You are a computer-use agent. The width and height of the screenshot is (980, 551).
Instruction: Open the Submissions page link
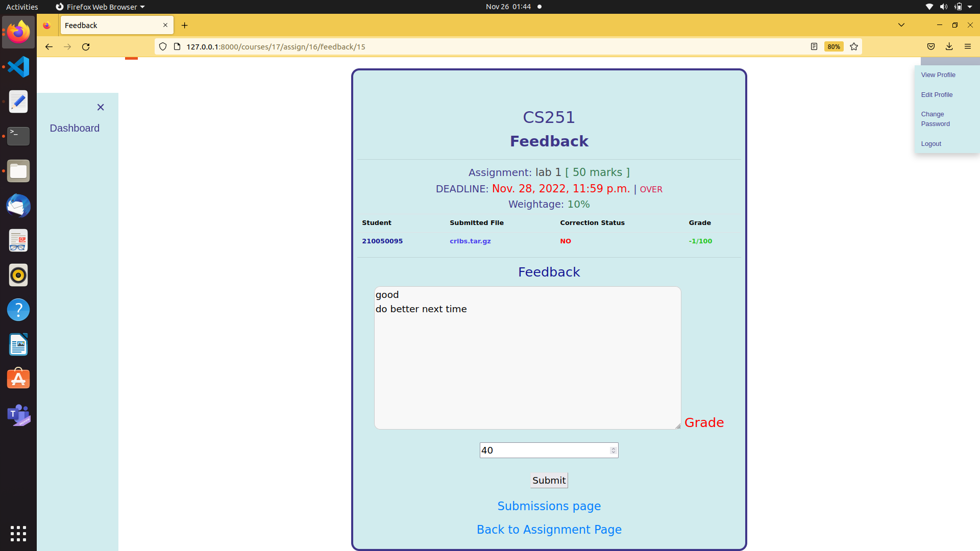click(x=549, y=506)
